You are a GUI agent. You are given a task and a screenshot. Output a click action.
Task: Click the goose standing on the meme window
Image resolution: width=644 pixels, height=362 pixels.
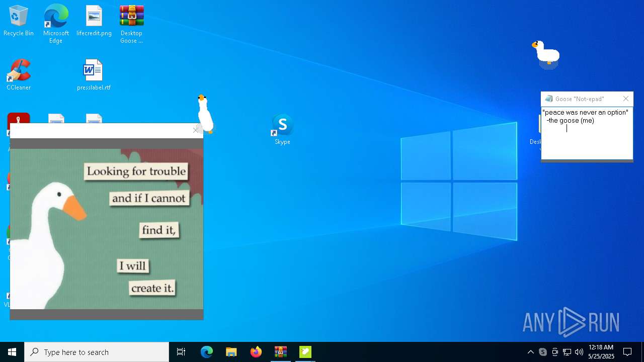click(205, 114)
